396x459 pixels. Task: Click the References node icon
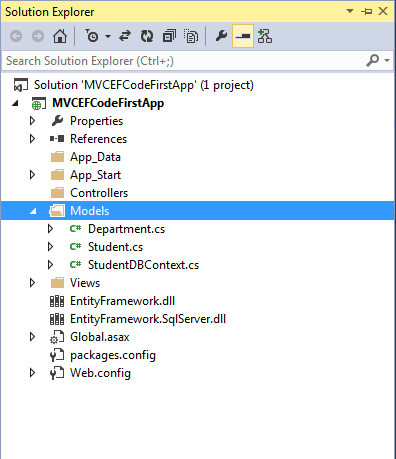coord(57,139)
